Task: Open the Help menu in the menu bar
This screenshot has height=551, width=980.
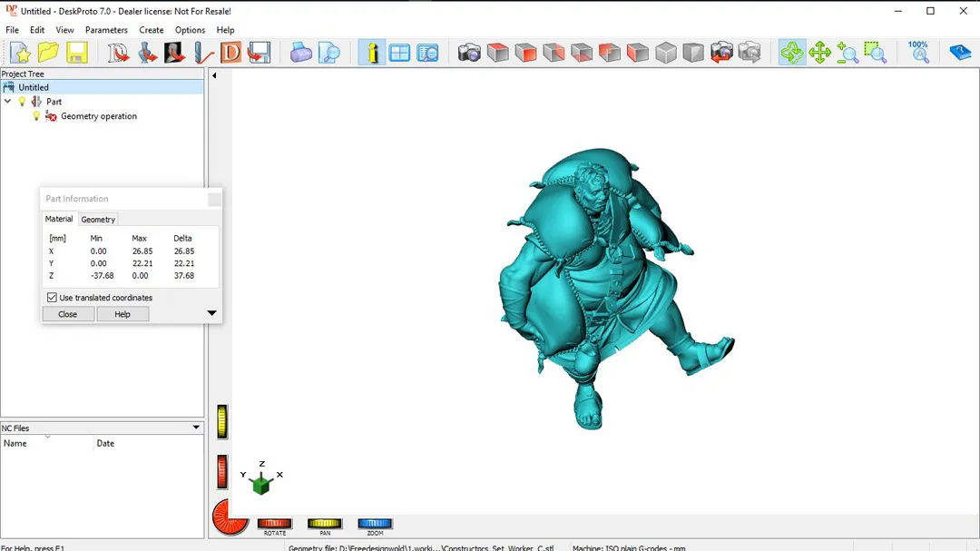Action: point(225,30)
